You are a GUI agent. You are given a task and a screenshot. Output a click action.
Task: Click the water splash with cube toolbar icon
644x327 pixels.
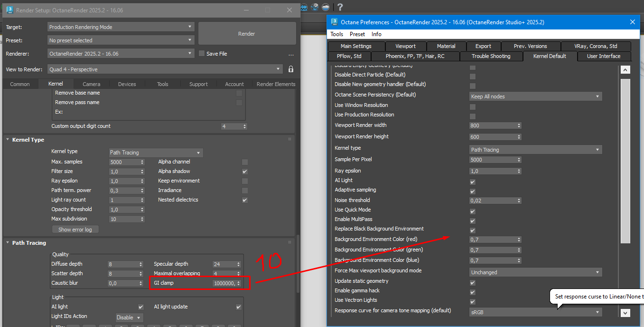[314, 7]
